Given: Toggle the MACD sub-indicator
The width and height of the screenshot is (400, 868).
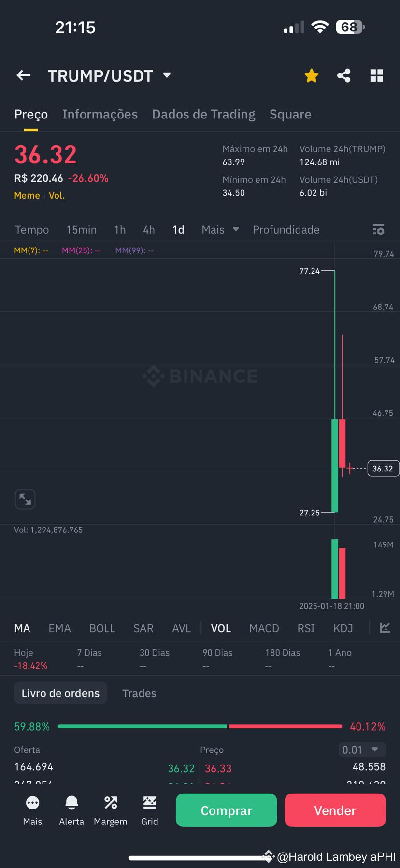Looking at the screenshot, I should pos(264,628).
